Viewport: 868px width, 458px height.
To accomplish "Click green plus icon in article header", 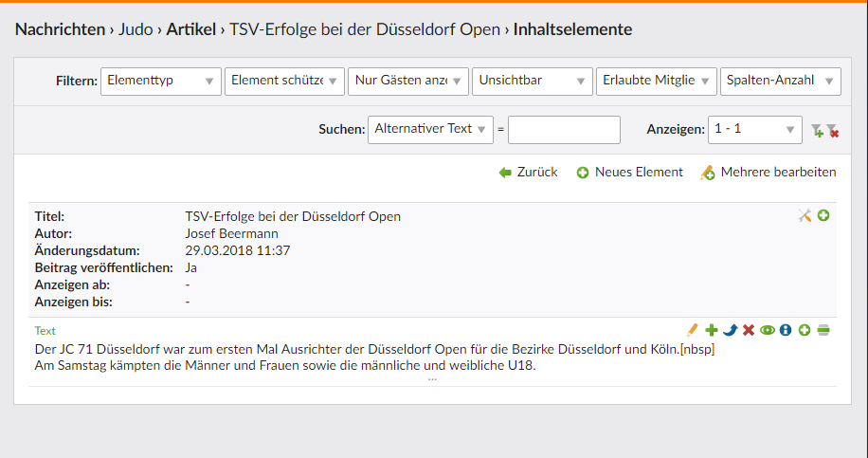I will pos(823,216).
